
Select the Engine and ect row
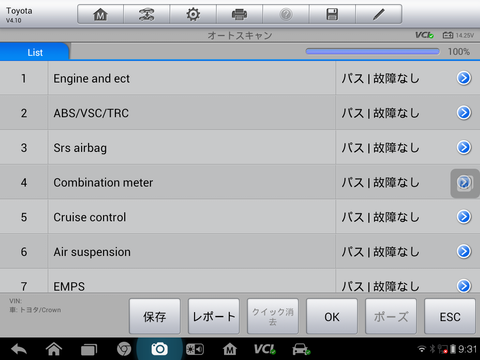point(240,78)
